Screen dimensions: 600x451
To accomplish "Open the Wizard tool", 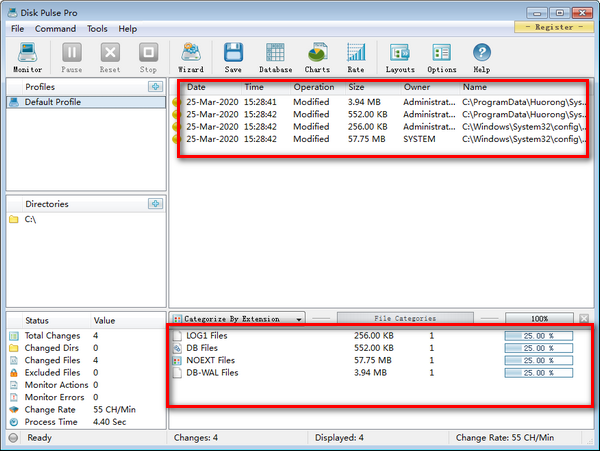I will tap(190, 58).
